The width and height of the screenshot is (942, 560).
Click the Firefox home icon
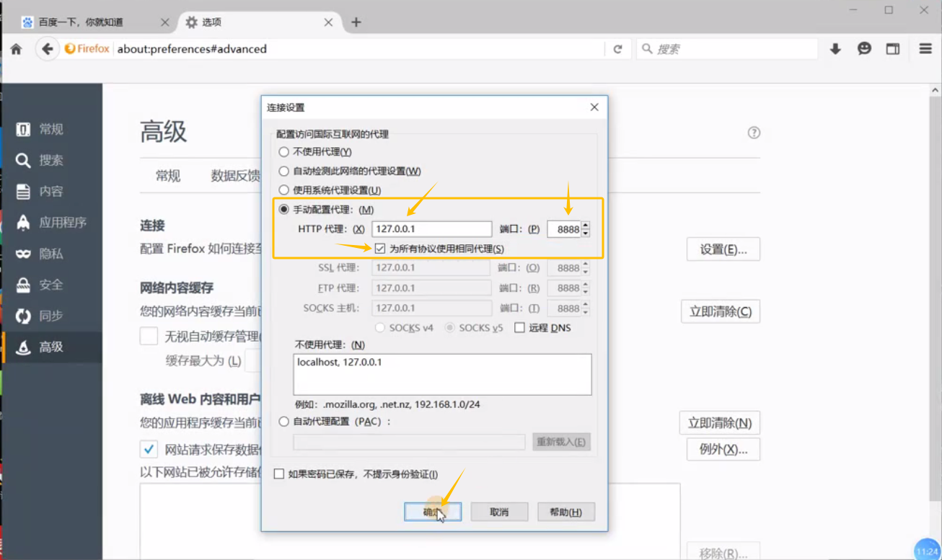pos(16,49)
